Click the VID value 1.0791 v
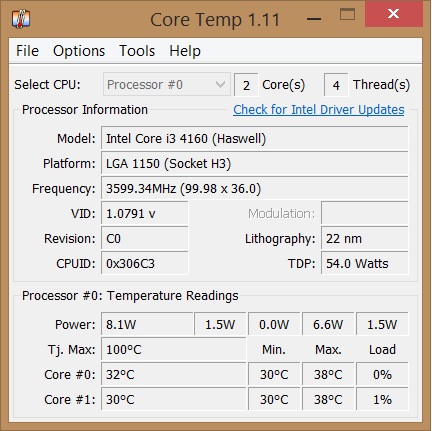The height and width of the screenshot is (431, 432). (x=145, y=213)
